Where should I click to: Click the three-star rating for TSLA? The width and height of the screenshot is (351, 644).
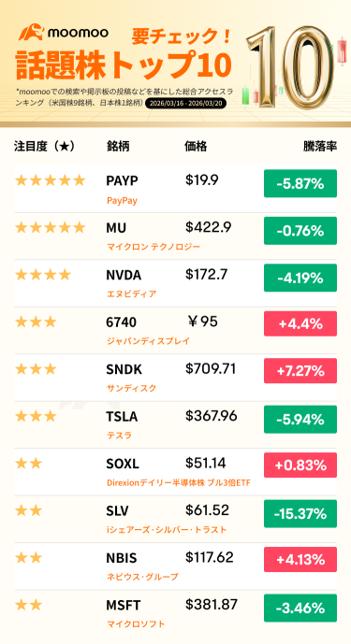(x=36, y=416)
